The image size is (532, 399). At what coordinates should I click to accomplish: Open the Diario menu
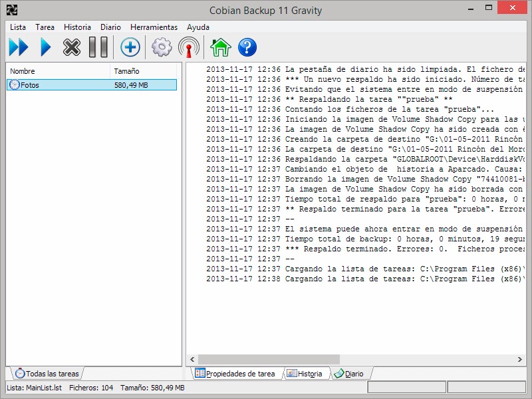click(110, 27)
